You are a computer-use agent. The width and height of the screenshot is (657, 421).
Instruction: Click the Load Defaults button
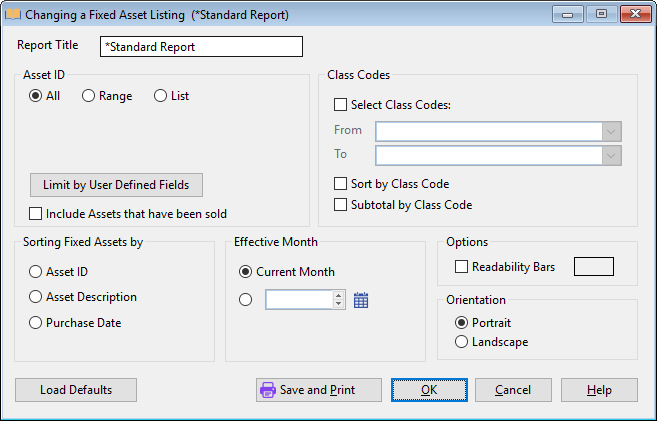click(76, 390)
